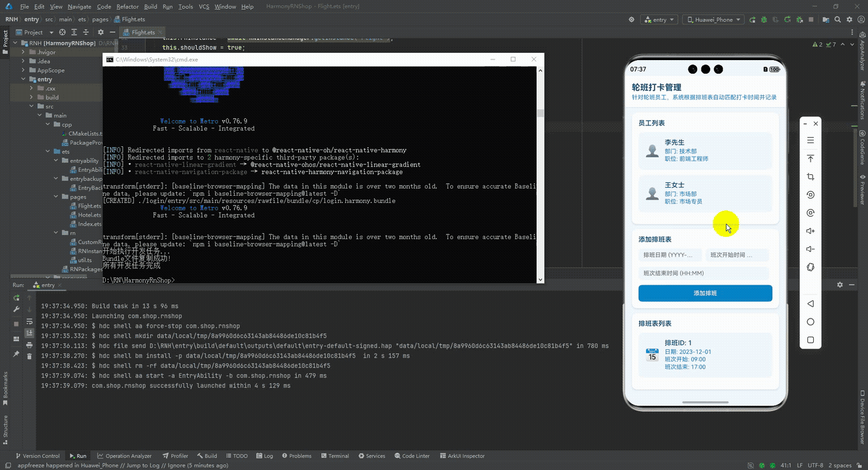868x470 pixels.
Task: Open the 排班ID: 1 schedule card
Action: [705, 355]
